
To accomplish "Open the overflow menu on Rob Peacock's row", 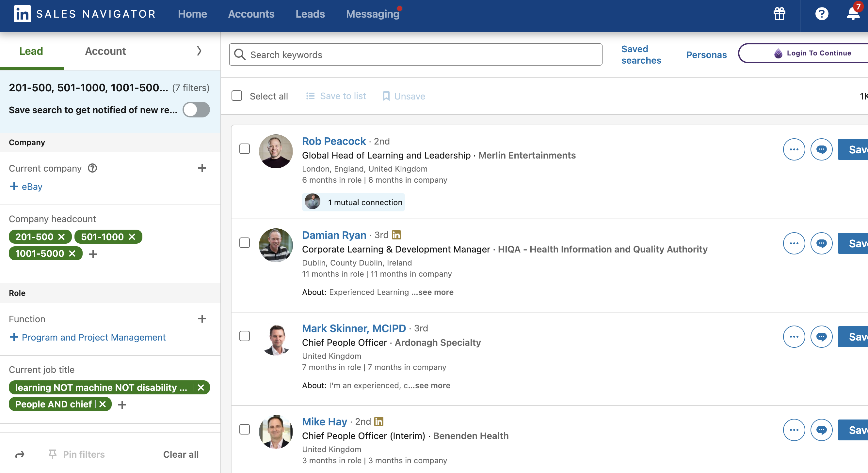I will (x=794, y=149).
